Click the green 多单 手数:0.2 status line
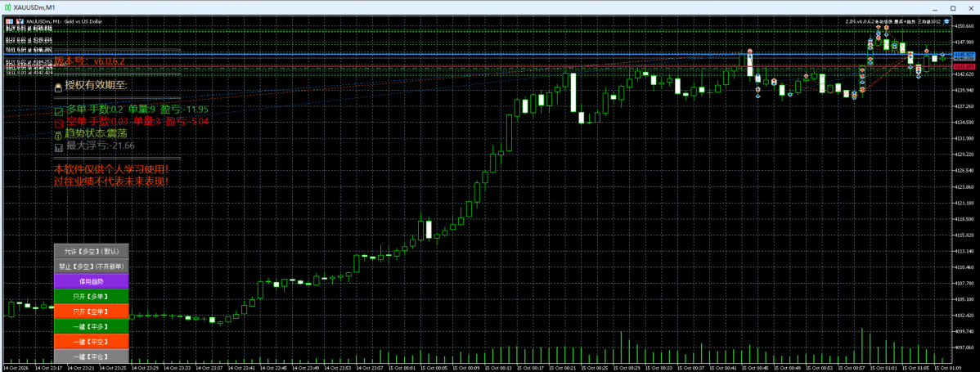The height and width of the screenshot is (372, 980). click(x=137, y=110)
